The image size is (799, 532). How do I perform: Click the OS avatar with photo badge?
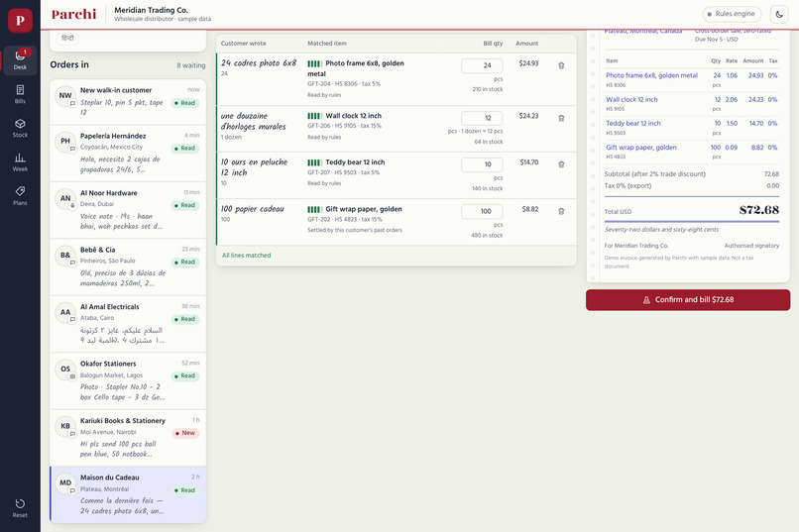coord(65,370)
